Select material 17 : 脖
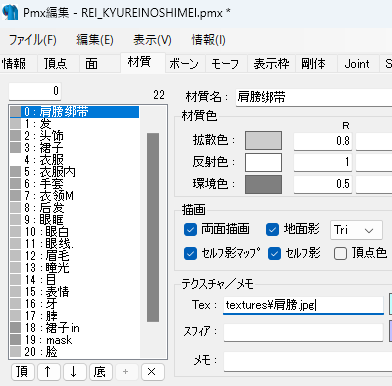392x386 pixels. coord(74,316)
